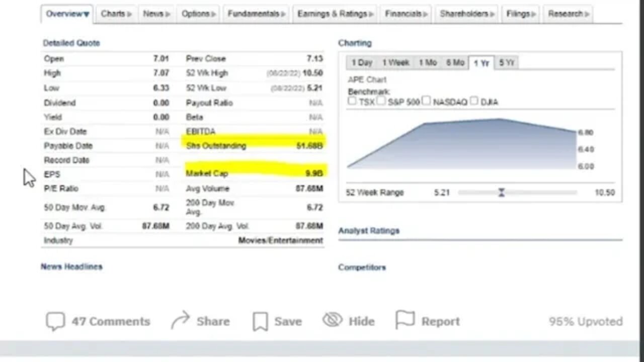Click the Share button label

[x=213, y=321]
